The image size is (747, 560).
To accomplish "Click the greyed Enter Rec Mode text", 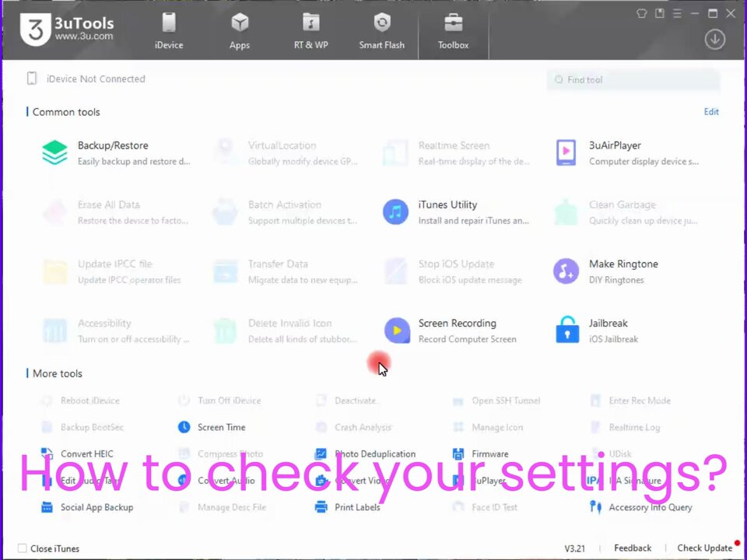I will pyautogui.click(x=640, y=401).
